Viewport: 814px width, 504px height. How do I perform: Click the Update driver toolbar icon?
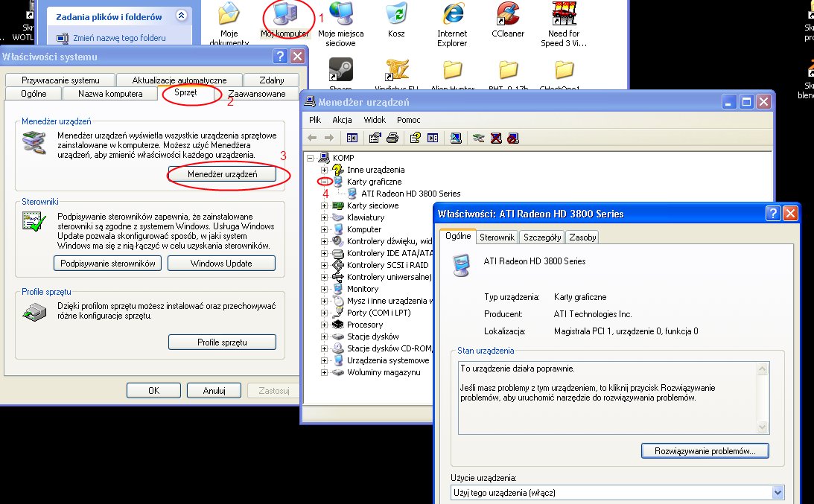coord(479,138)
